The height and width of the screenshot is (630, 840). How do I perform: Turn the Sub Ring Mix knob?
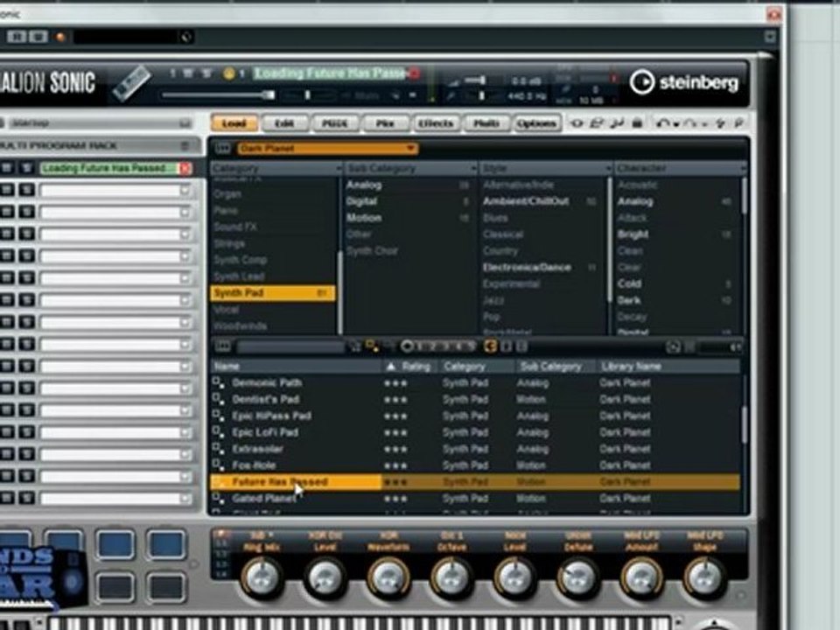click(x=262, y=577)
